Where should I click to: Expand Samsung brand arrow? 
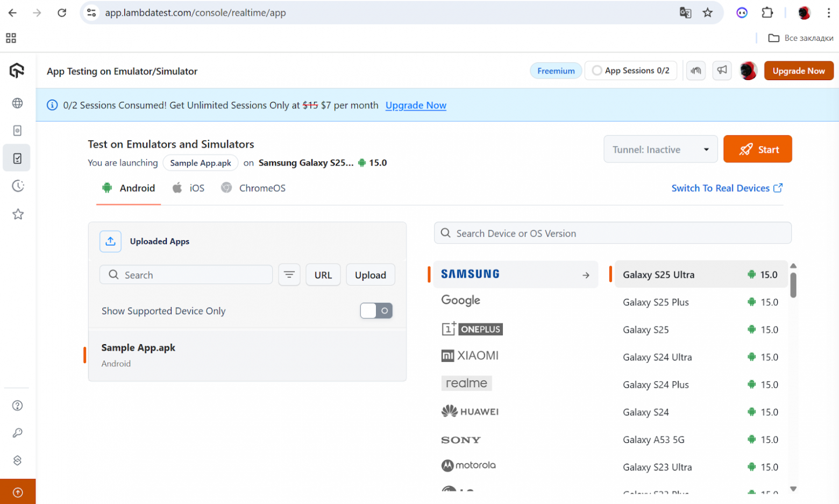click(586, 275)
